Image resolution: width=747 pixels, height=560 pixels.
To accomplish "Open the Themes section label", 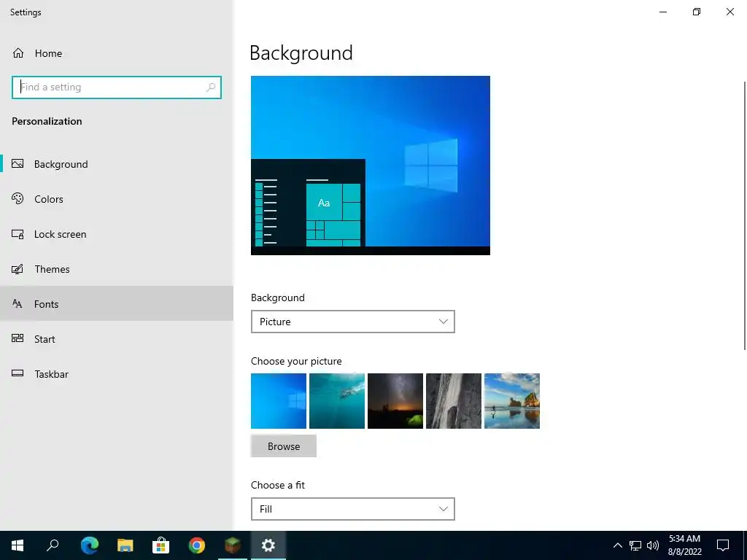I will 52,269.
